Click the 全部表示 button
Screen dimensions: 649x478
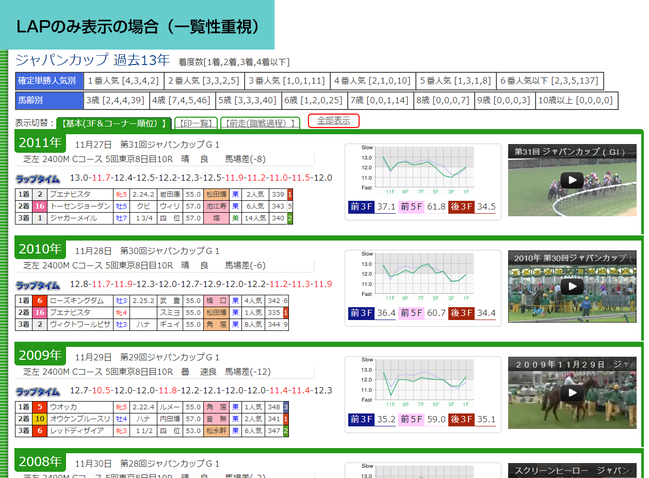[334, 121]
